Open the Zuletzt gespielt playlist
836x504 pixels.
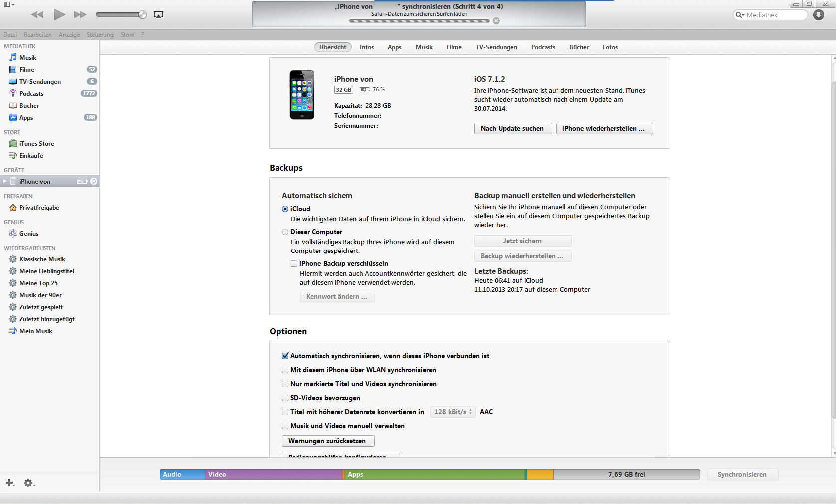(x=50, y=307)
